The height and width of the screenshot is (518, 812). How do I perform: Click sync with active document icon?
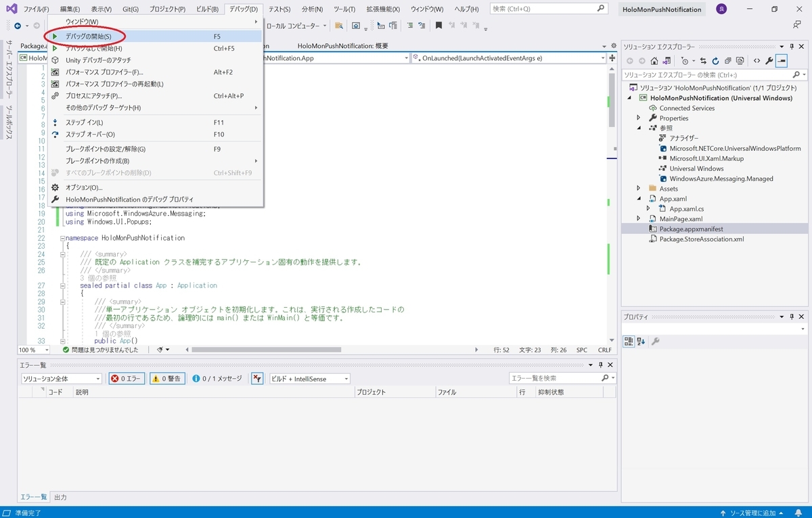tap(703, 61)
